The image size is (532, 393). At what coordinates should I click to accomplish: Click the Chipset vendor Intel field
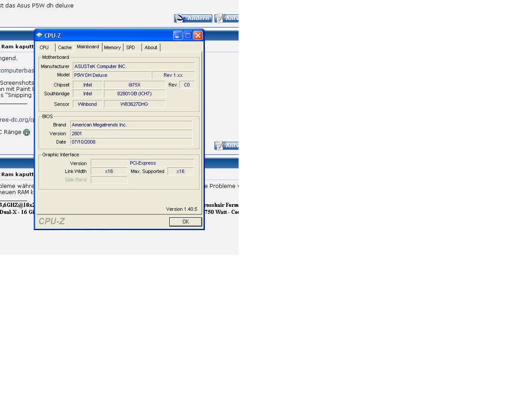coord(88,85)
